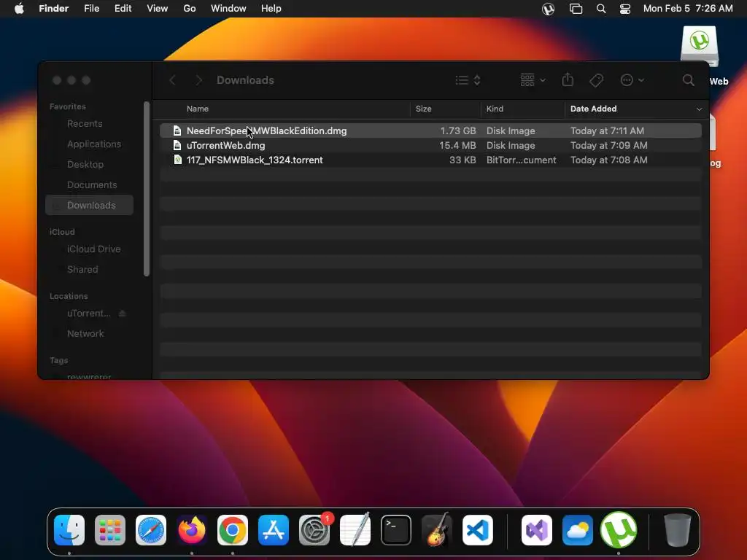Open the Window menu
Screen dimensions: 747x560
pyautogui.click(x=228, y=9)
